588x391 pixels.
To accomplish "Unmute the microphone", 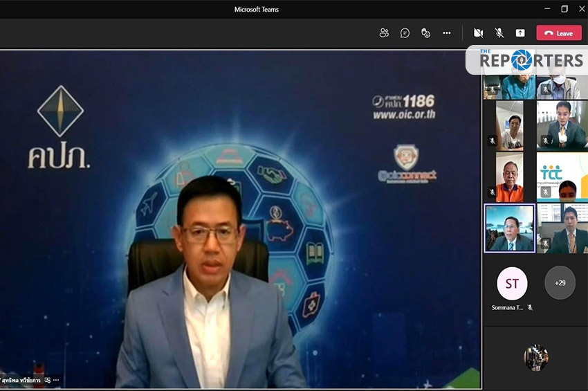I will (499, 33).
